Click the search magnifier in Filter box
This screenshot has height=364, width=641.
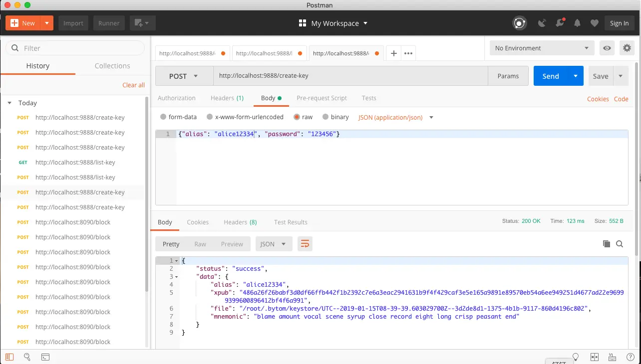tap(15, 48)
